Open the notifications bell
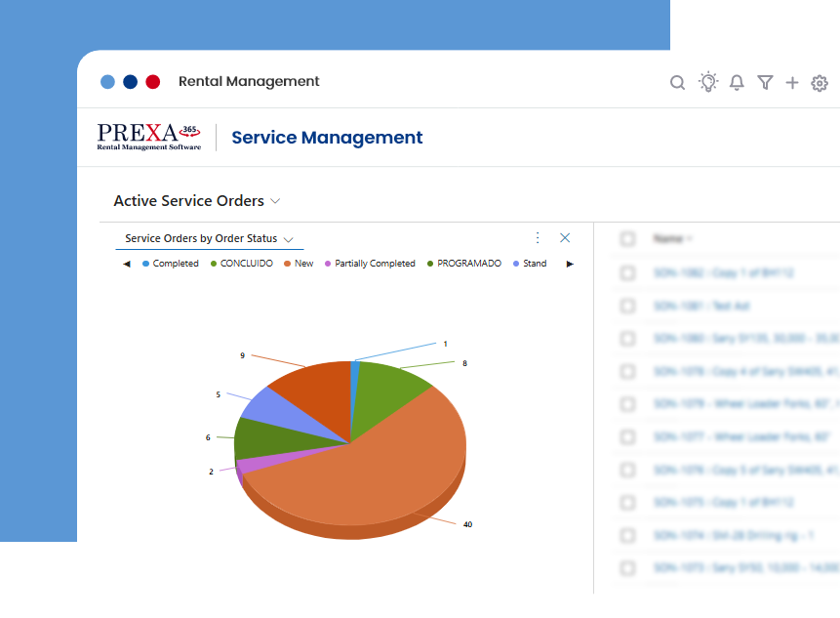The image size is (840, 618). (737, 83)
